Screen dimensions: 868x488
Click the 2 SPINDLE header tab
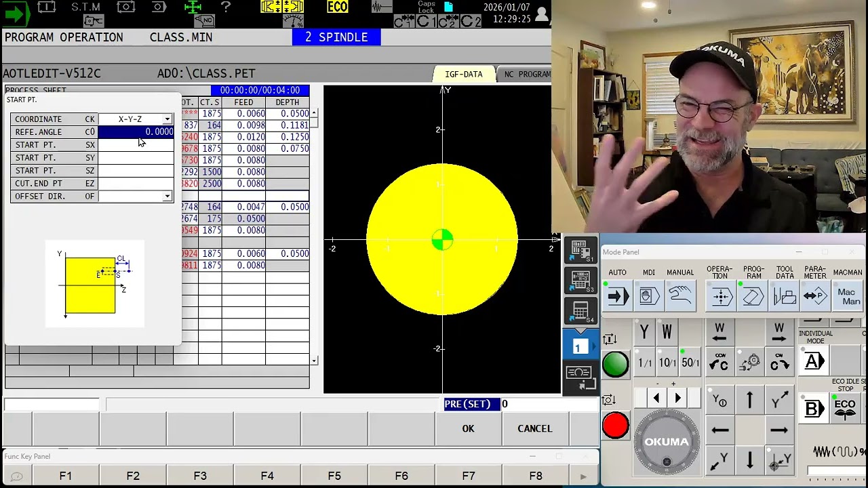(x=336, y=37)
